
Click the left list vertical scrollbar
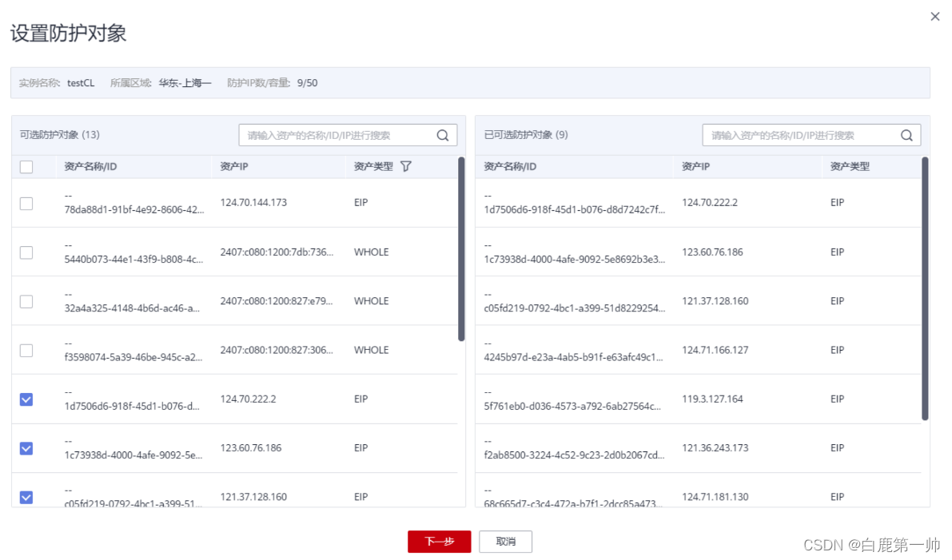pos(461,248)
